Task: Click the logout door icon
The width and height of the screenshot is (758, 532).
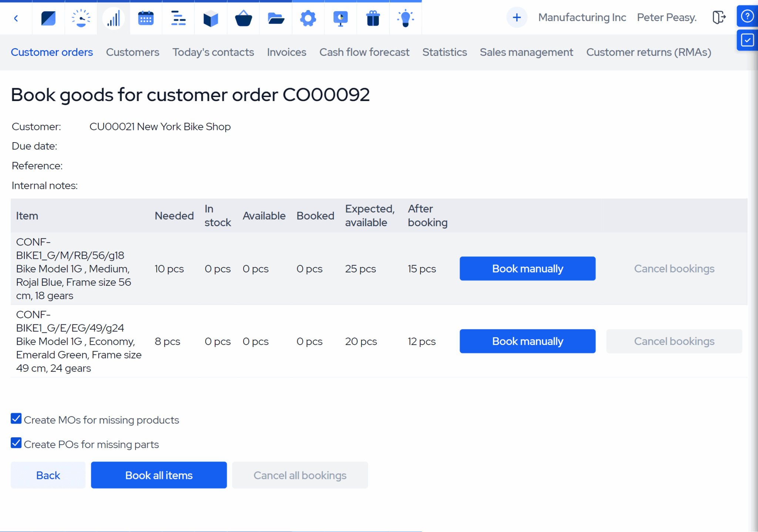Action: tap(719, 17)
